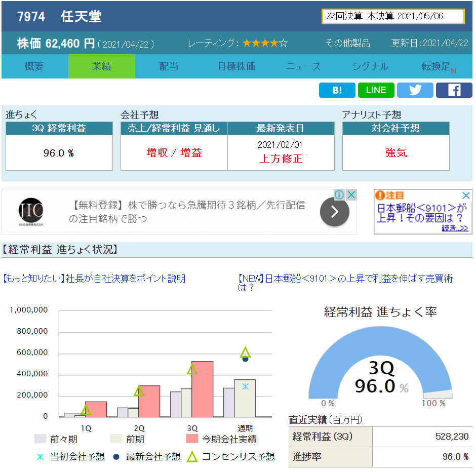Image resolution: width=476 pixels, height=472 pixels.
Task: Click the 強気 analyst rating
Action: pos(396,152)
